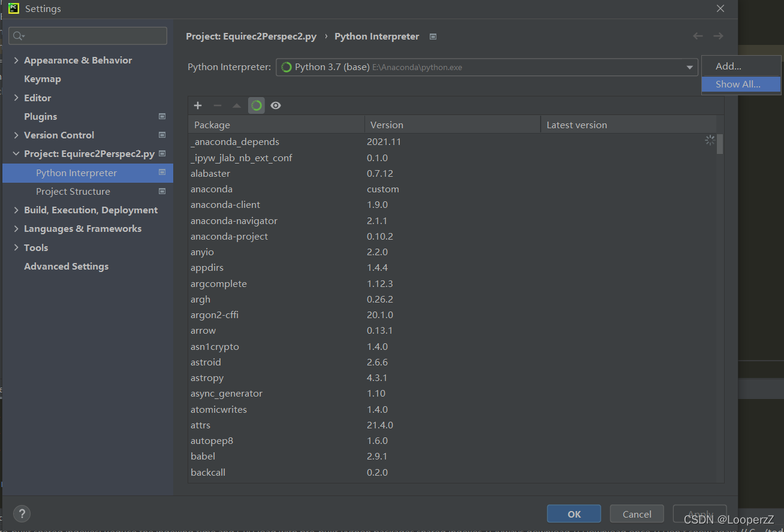784x532 pixels.
Task: Click the uninstall package minus icon
Action: coord(218,105)
